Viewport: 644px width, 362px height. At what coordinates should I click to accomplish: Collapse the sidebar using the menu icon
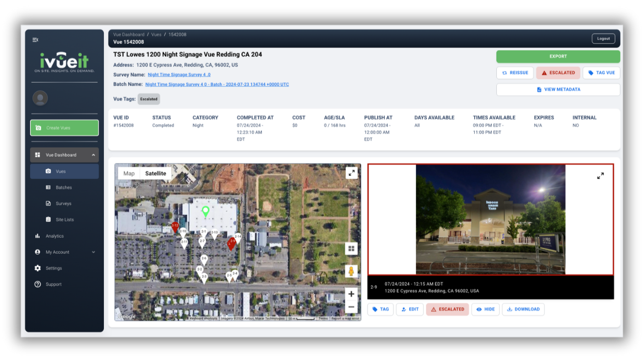click(35, 40)
